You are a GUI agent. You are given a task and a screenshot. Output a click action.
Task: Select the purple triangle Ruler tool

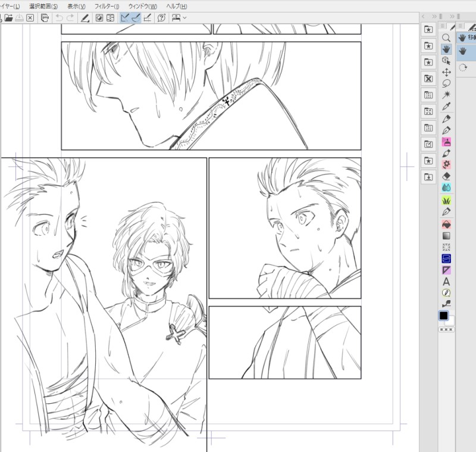[446, 270]
